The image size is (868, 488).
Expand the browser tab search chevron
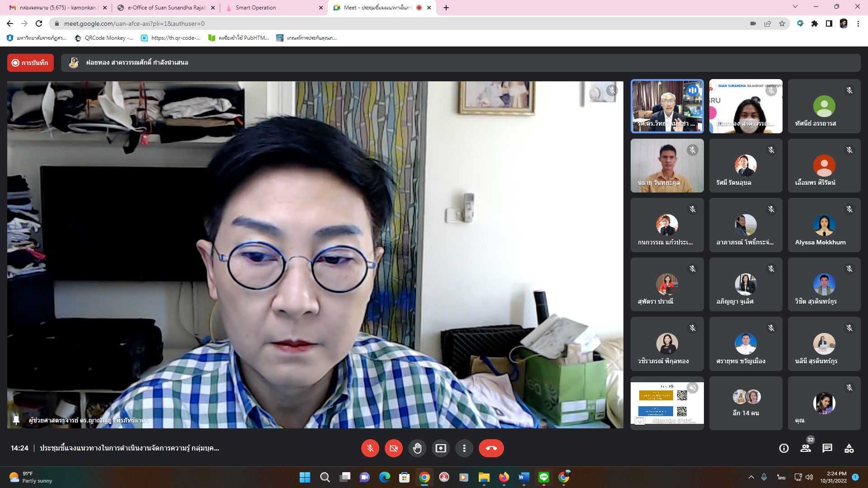coord(795,7)
